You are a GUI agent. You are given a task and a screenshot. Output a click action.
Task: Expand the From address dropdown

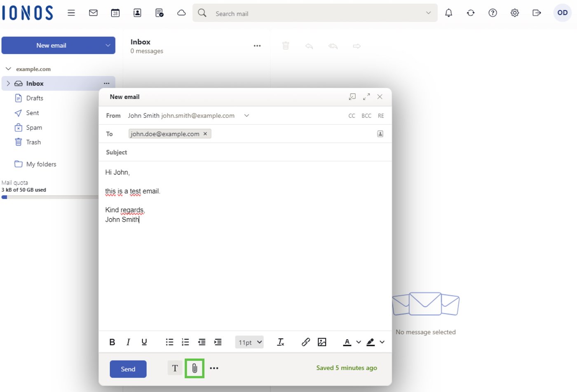pyautogui.click(x=246, y=116)
